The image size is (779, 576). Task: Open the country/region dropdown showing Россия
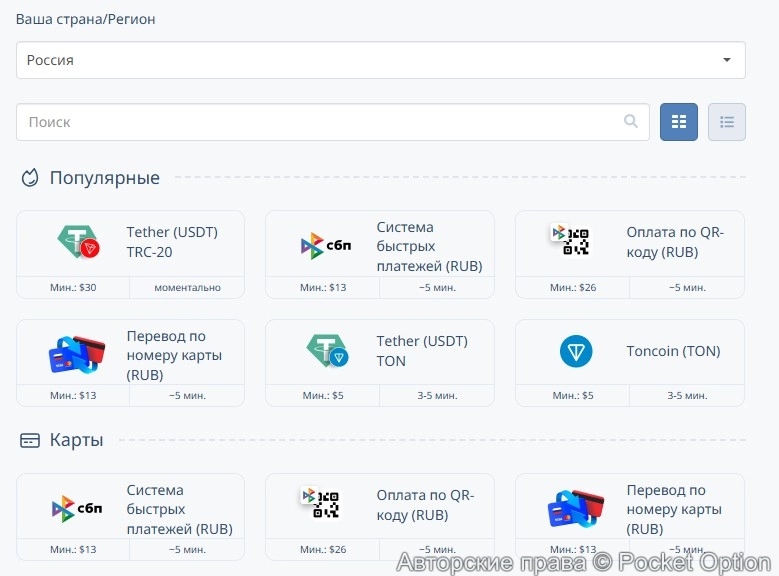tap(380, 60)
